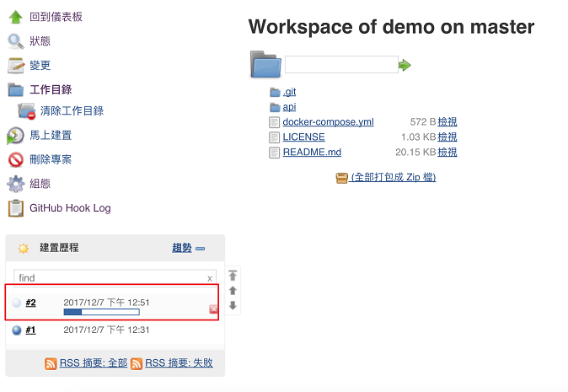Open the .git folder
The width and height of the screenshot is (568, 392).
289,92
